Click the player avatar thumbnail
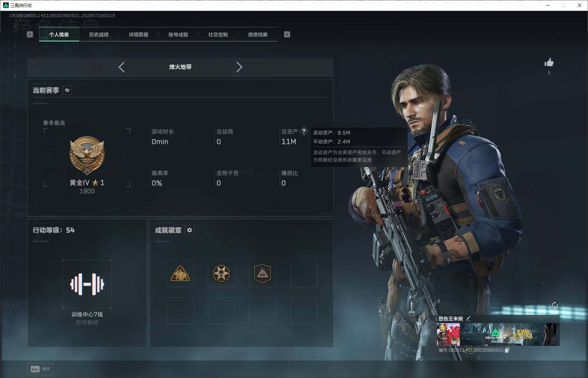 (448, 334)
